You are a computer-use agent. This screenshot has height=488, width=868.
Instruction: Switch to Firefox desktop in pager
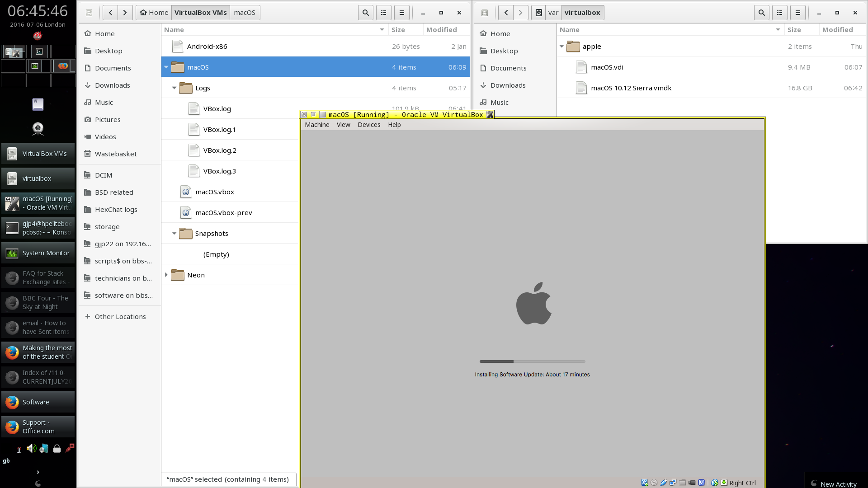tap(63, 66)
